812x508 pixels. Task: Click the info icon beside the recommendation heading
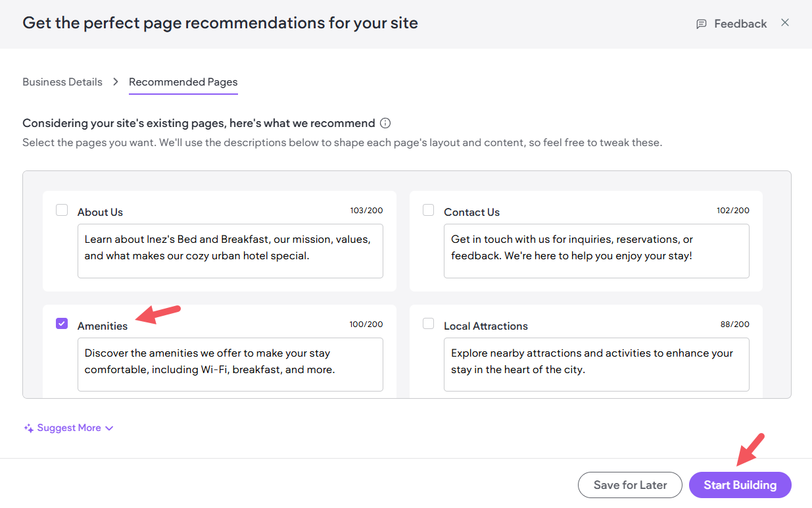[386, 123]
